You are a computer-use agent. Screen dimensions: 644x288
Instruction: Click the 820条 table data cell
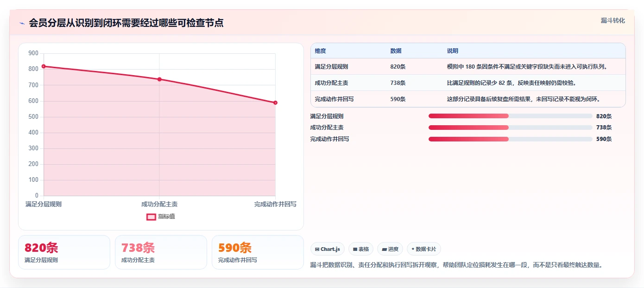(x=398, y=67)
